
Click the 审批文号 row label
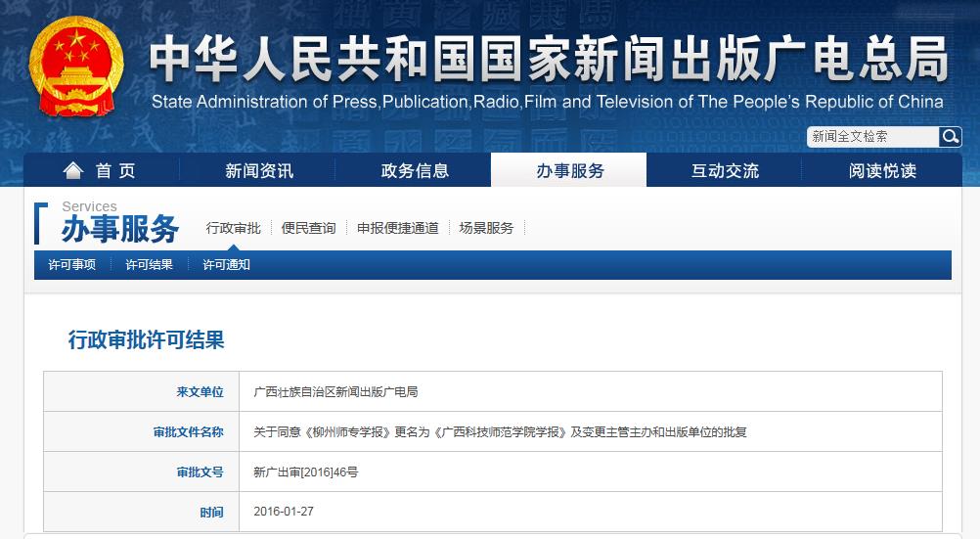point(200,472)
